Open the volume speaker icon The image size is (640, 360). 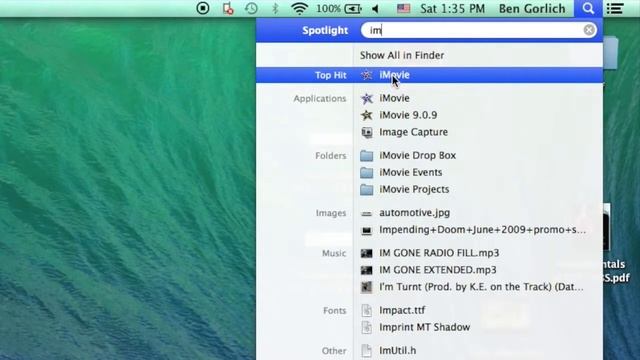coord(376,9)
